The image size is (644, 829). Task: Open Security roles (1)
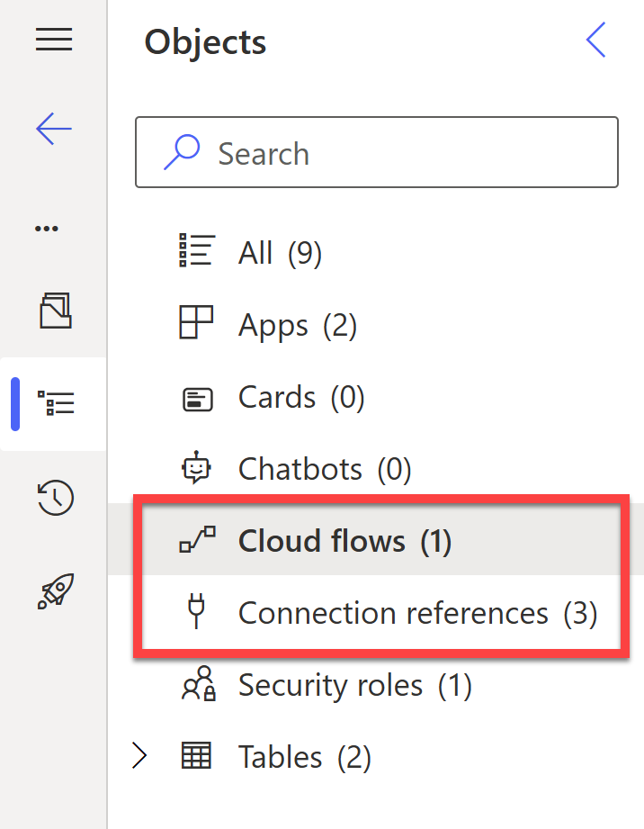[355, 685]
